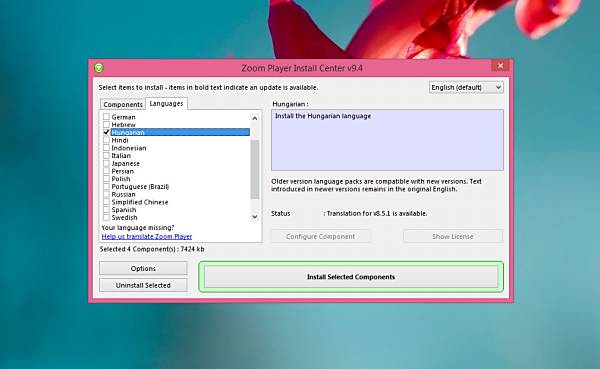The image size is (600, 369).
Task: Select the Simplified Chinese entry text
Action: (x=140, y=202)
